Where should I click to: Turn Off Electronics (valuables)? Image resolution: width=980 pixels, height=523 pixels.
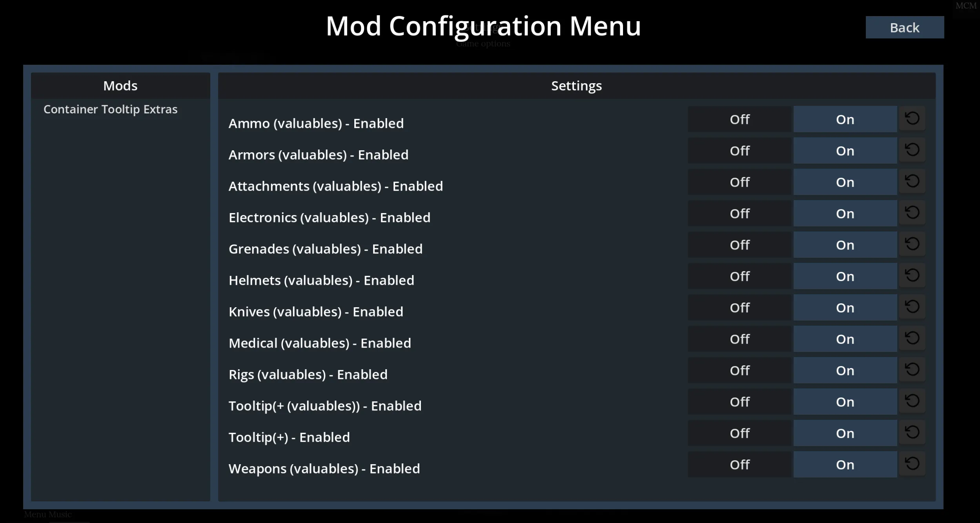click(x=740, y=213)
